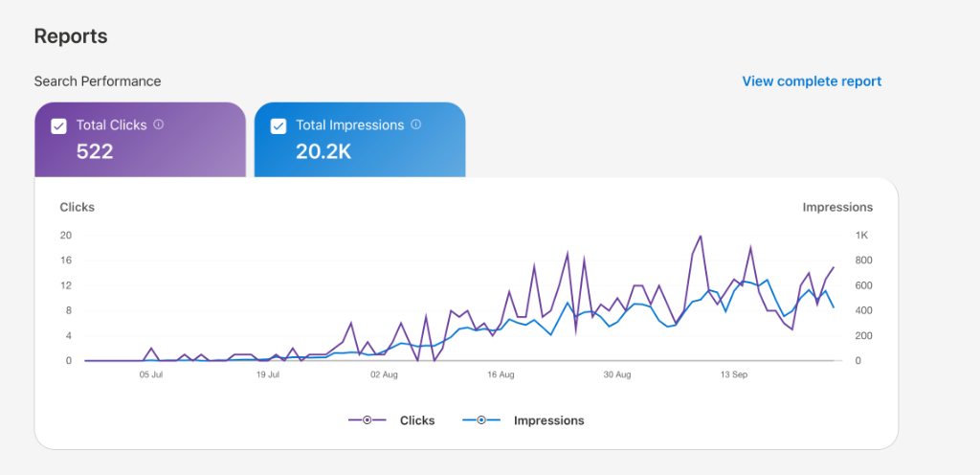980x475 pixels.
Task: Toggle Clicks series in chart legend
Action: [391, 420]
